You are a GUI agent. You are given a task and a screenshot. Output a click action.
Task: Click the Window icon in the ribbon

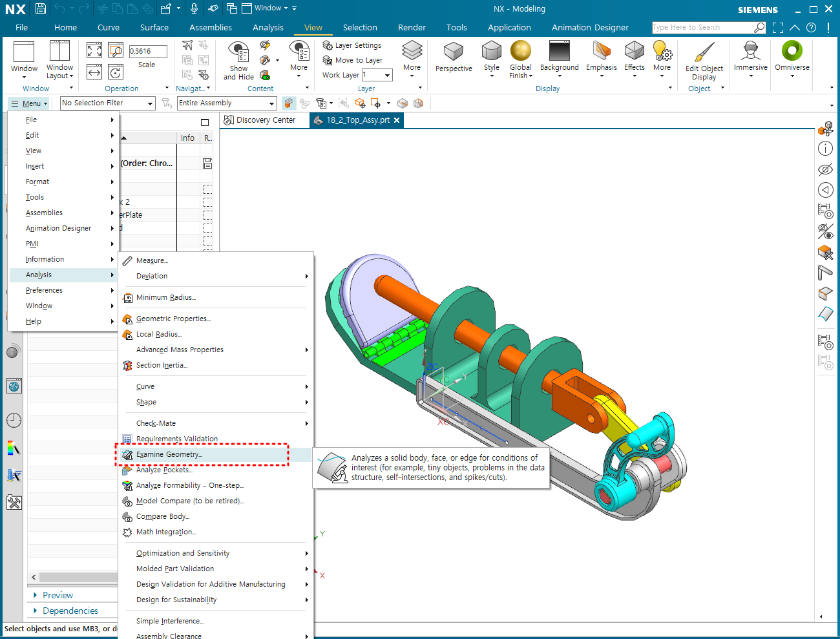coord(24,51)
